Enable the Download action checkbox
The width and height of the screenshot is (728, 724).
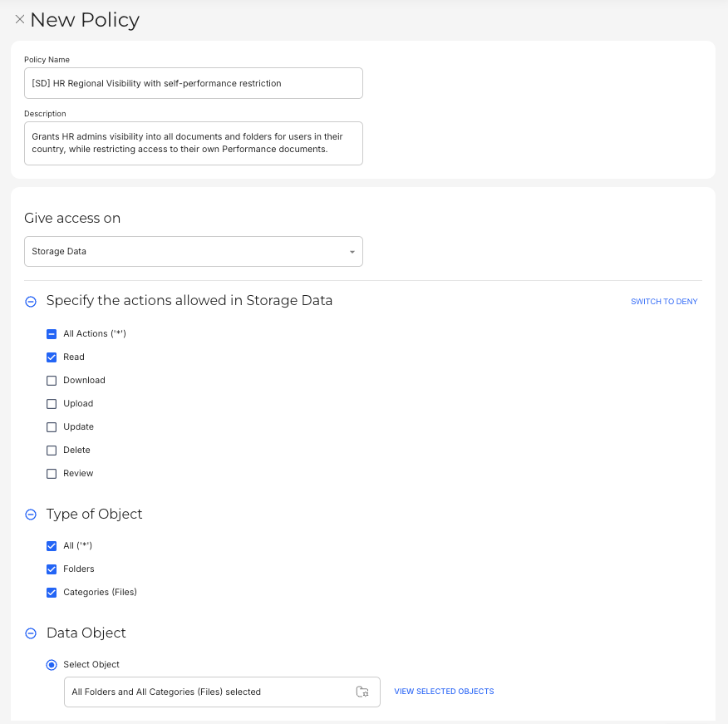[x=52, y=381]
